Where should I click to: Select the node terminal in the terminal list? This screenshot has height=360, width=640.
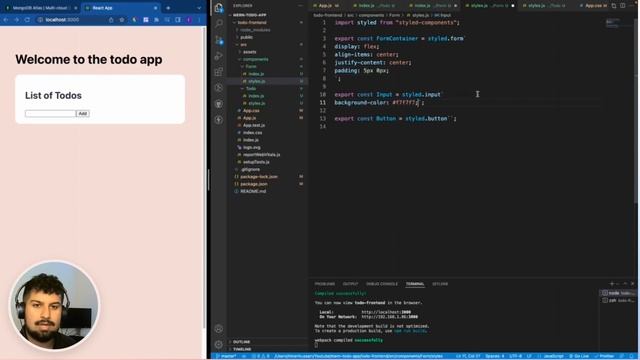(x=618, y=293)
